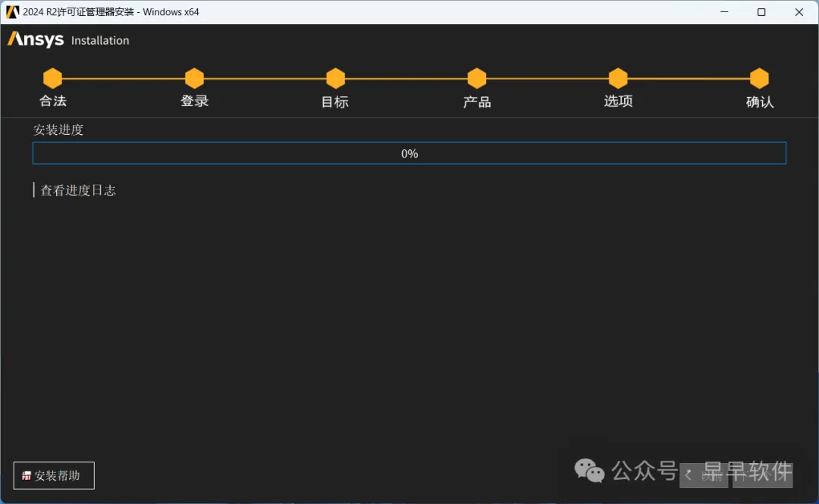Click the 0% installation progress bar
819x504 pixels.
[409, 153]
